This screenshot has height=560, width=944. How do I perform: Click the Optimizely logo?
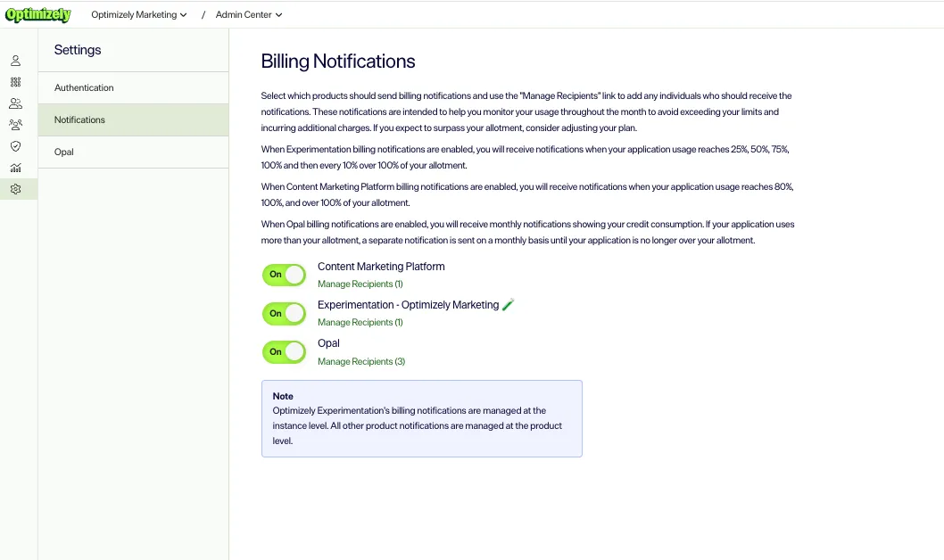coord(38,14)
